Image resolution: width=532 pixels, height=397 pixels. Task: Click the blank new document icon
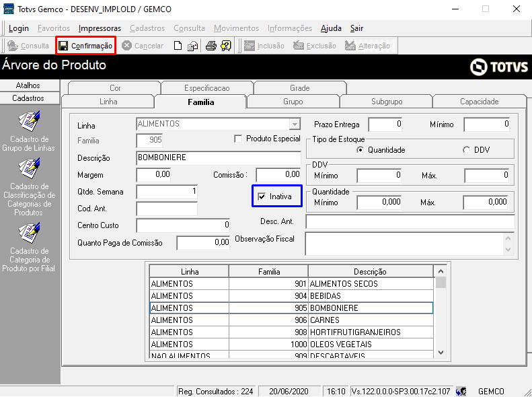click(178, 46)
